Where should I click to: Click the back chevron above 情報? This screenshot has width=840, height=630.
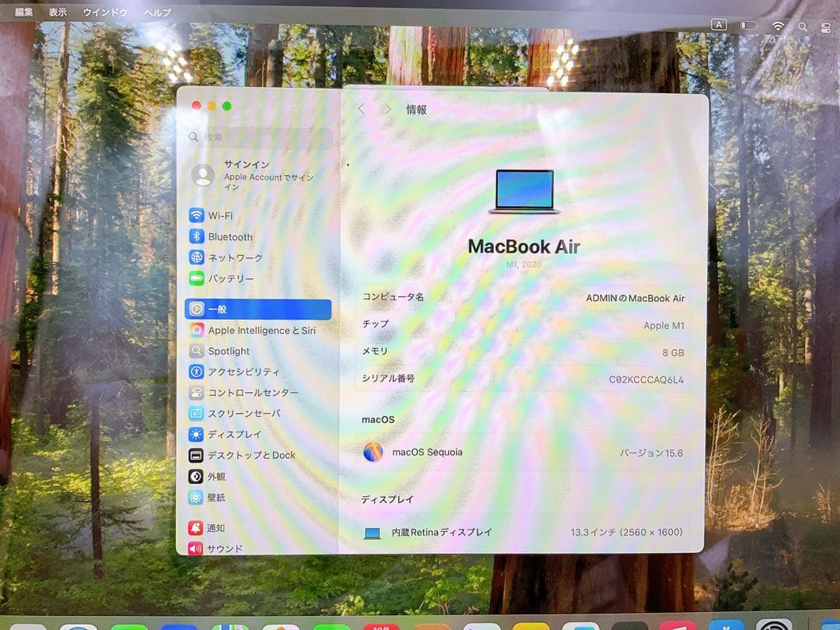tap(361, 109)
